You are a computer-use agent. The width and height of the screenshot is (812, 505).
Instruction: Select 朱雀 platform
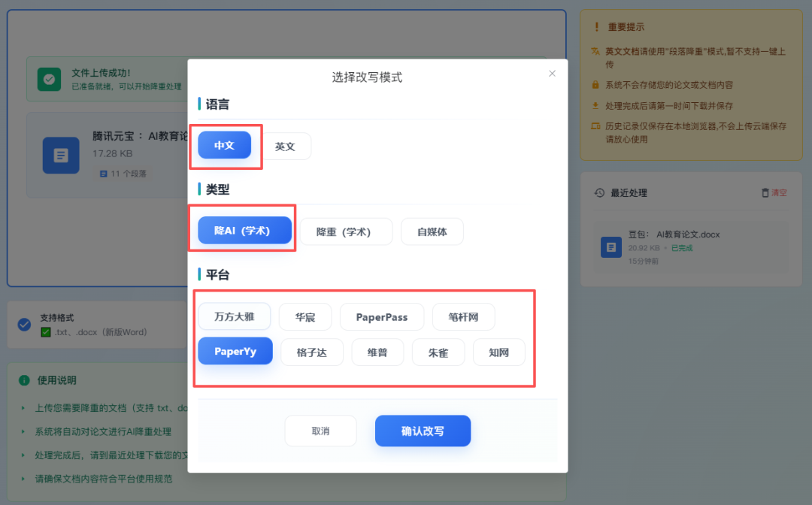coord(438,352)
